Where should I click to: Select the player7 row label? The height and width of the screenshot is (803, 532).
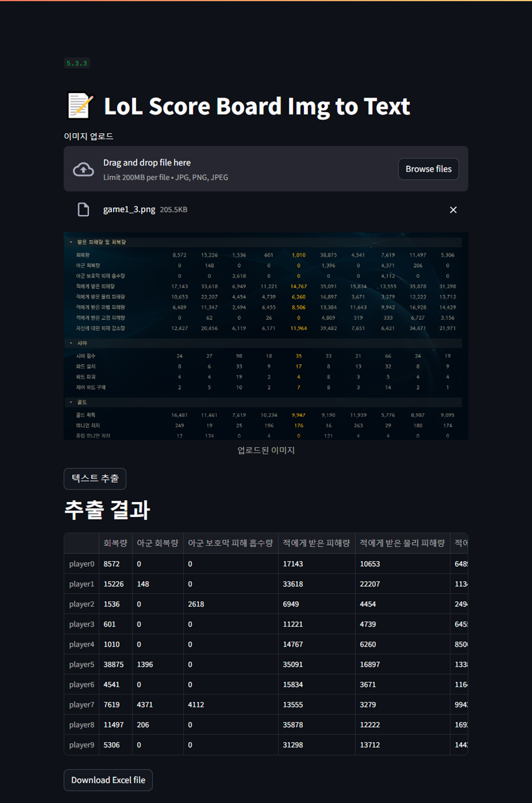tap(82, 705)
